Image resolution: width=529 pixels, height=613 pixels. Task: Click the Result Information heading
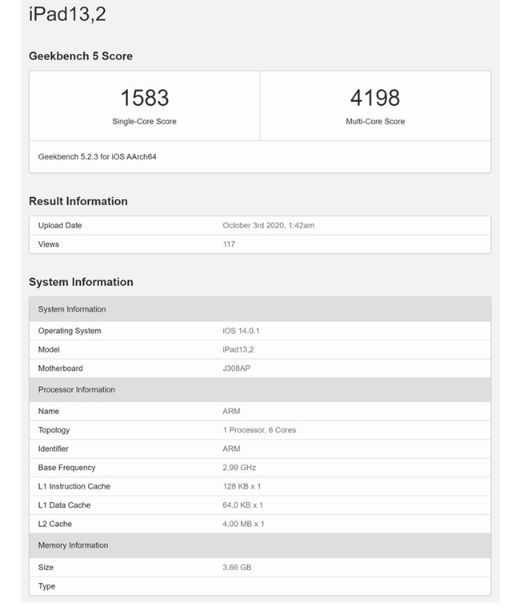78,201
